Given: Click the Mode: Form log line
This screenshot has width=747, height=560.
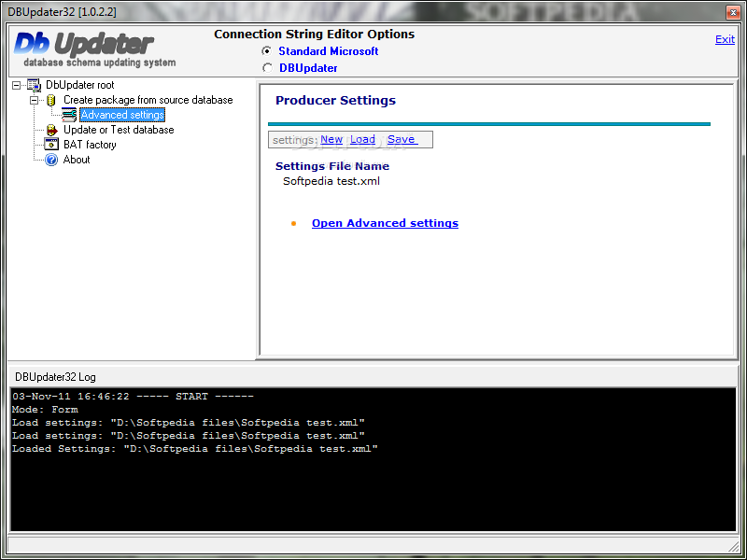Looking at the screenshot, I should [45, 410].
